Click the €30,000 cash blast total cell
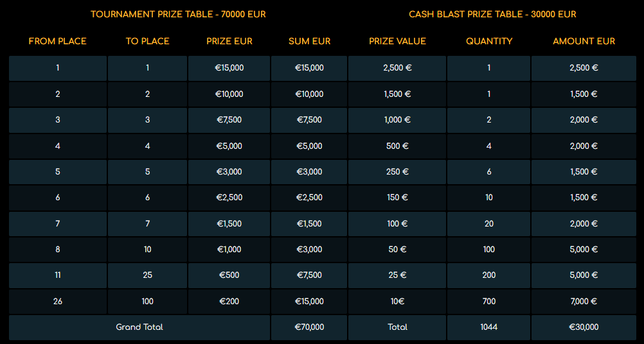Image resolution: width=644 pixels, height=344 pixels. [584, 327]
